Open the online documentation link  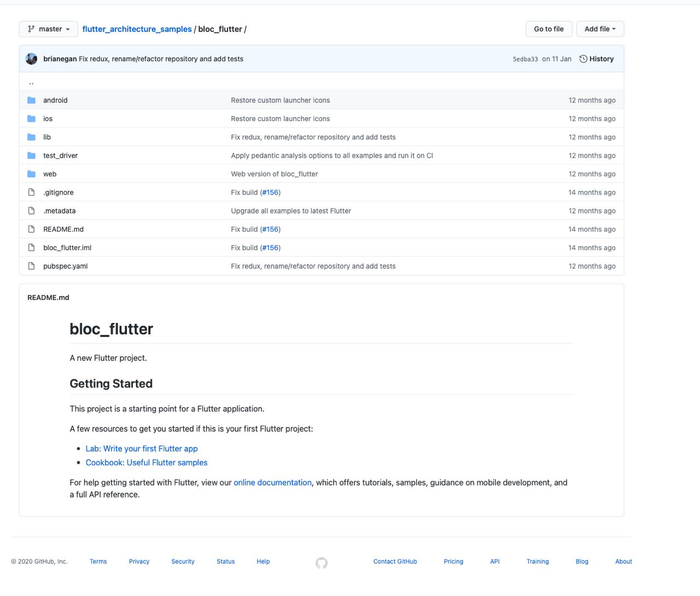[272, 483]
